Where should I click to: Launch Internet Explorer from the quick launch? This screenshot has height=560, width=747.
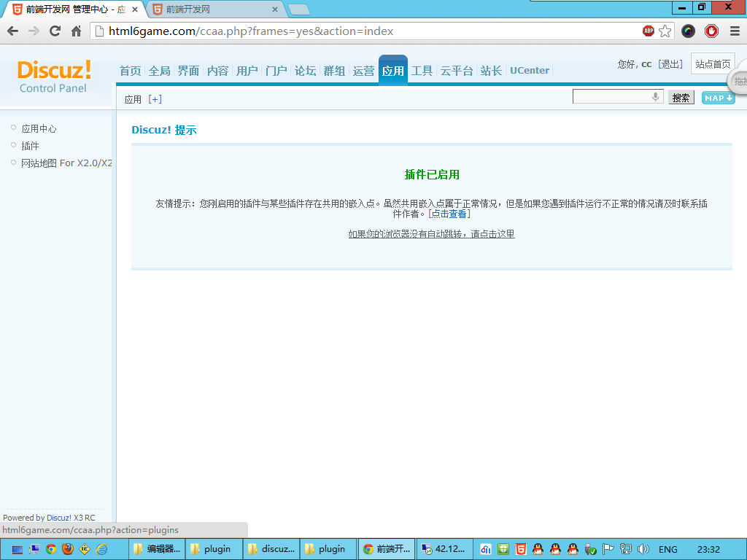(x=102, y=550)
